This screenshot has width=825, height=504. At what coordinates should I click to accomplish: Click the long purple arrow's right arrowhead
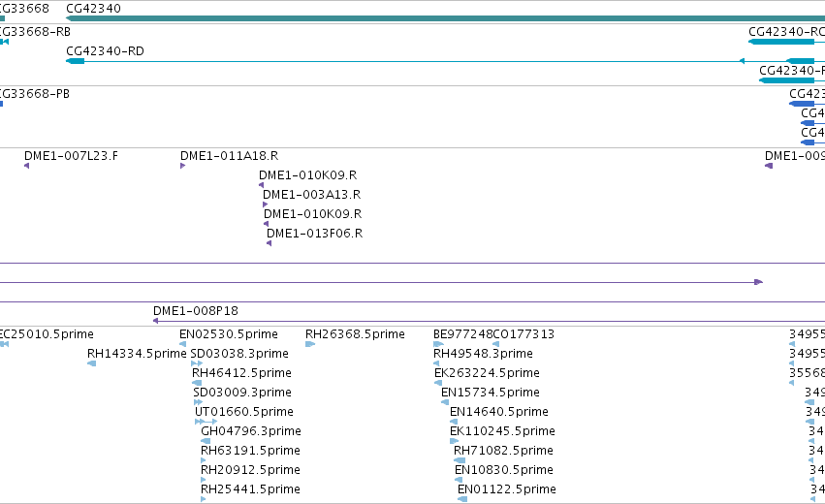point(759,282)
